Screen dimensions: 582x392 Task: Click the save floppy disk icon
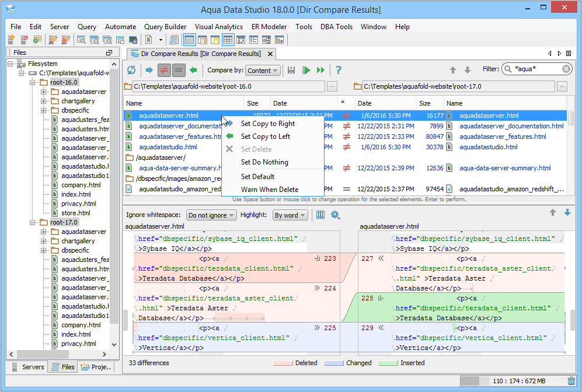pyautogui.click(x=291, y=70)
